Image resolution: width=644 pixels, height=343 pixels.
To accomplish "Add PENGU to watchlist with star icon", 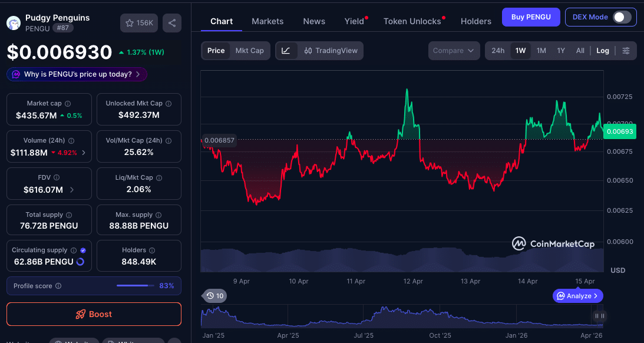I will point(131,22).
